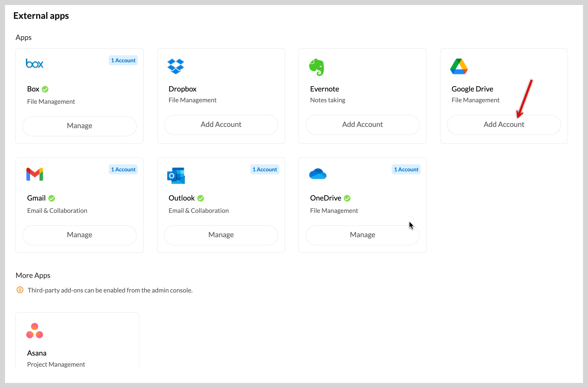
Task: Click the Box logo icon
Action: tap(35, 64)
